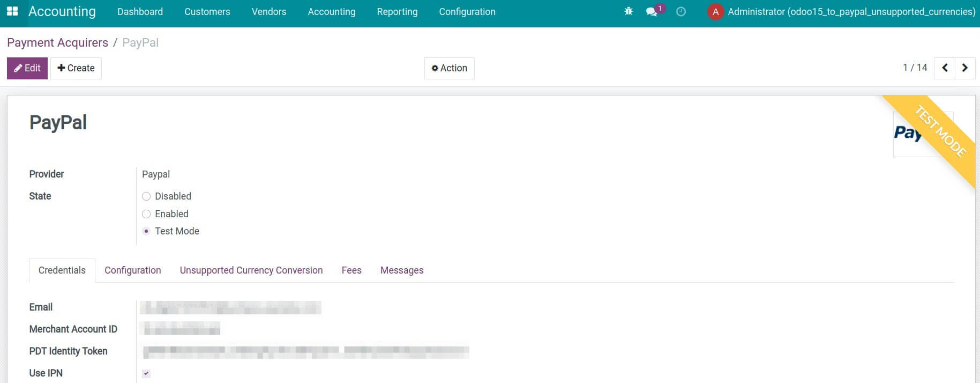Open the debug bug icon menu
Screen dimensions: 980x383
629,11
